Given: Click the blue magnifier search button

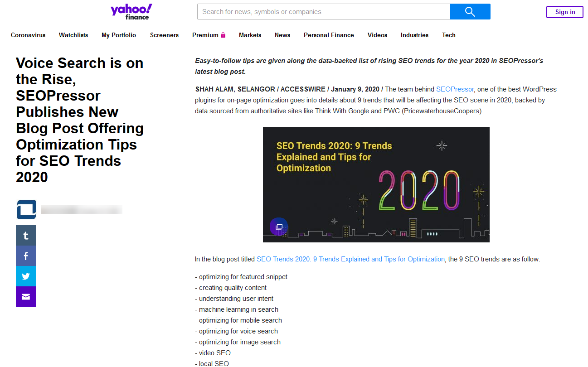Looking at the screenshot, I should pos(470,12).
